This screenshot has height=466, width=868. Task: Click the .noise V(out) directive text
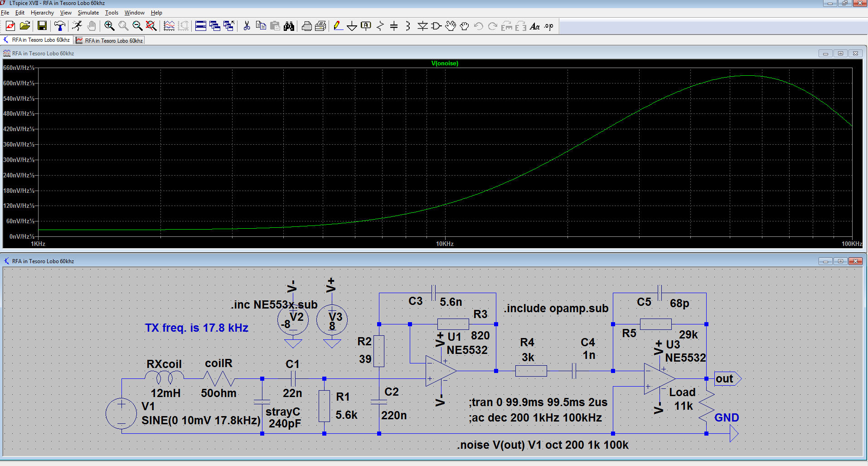(x=542, y=445)
